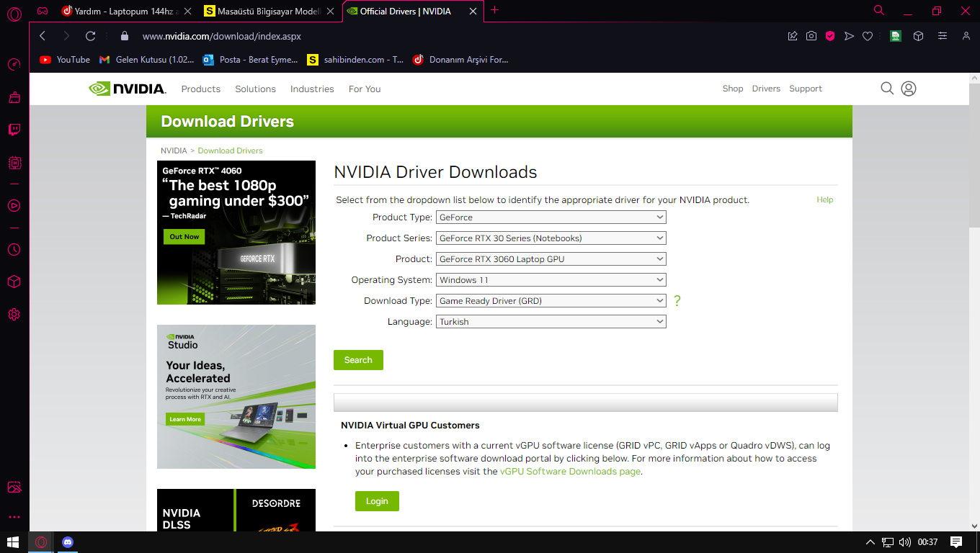Switch to Masaüstü Bilgisayar Modelleri tab
Viewport: 980px width, 553px height.
pos(269,11)
